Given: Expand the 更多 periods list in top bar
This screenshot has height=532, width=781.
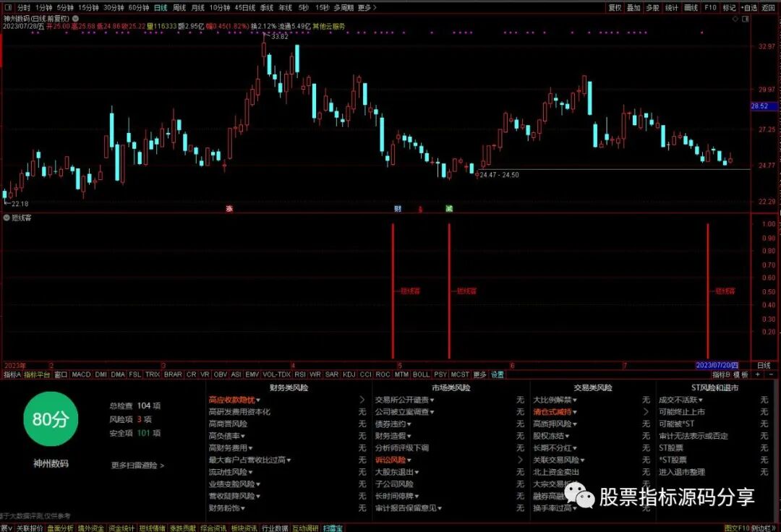Looking at the screenshot, I should click(367, 7).
